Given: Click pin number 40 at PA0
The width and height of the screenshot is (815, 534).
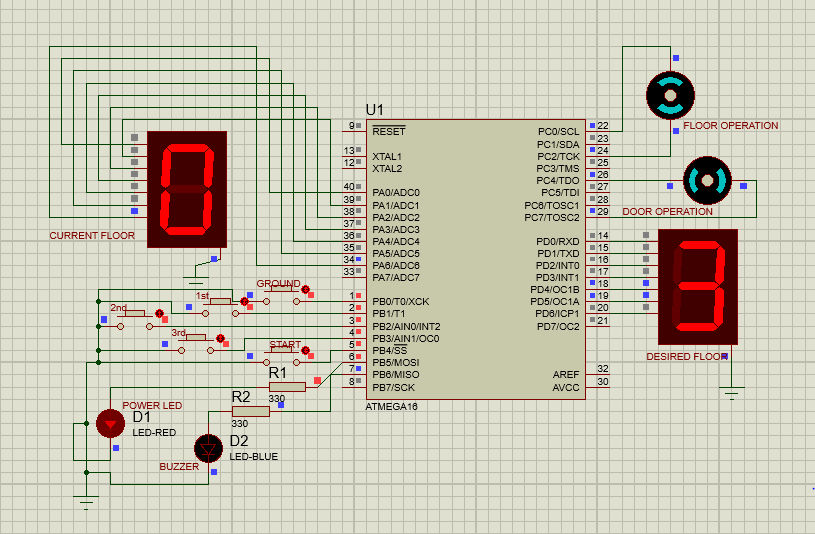Looking at the screenshot, I should click(x=349, y=186).
